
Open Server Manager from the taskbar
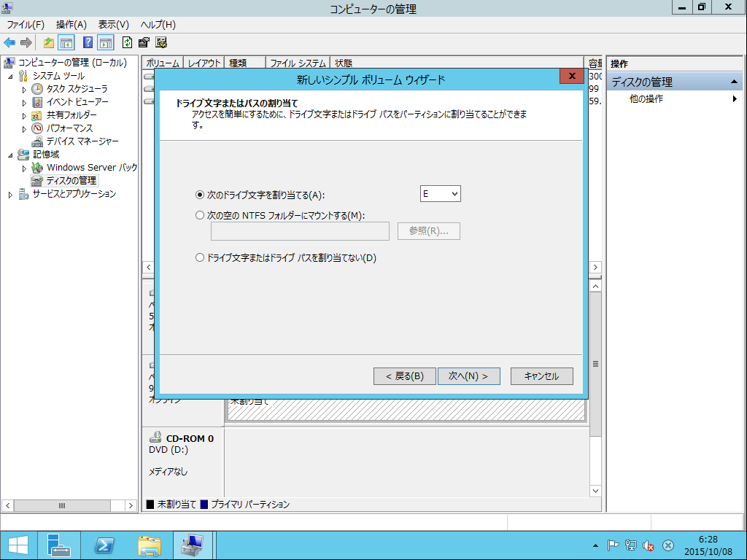(59, 545)
